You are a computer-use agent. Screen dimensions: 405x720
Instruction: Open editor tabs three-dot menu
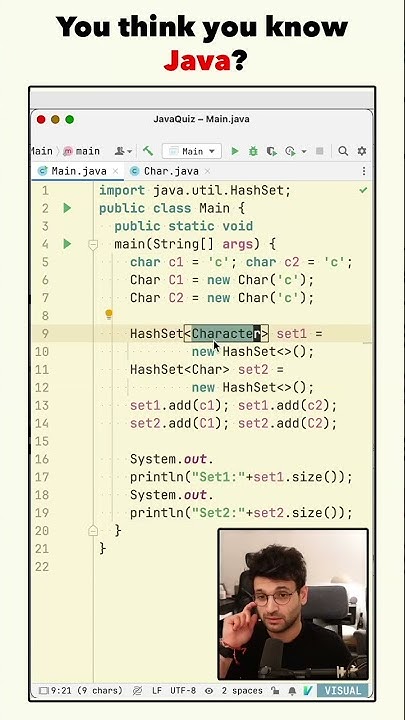coord(364,171)
